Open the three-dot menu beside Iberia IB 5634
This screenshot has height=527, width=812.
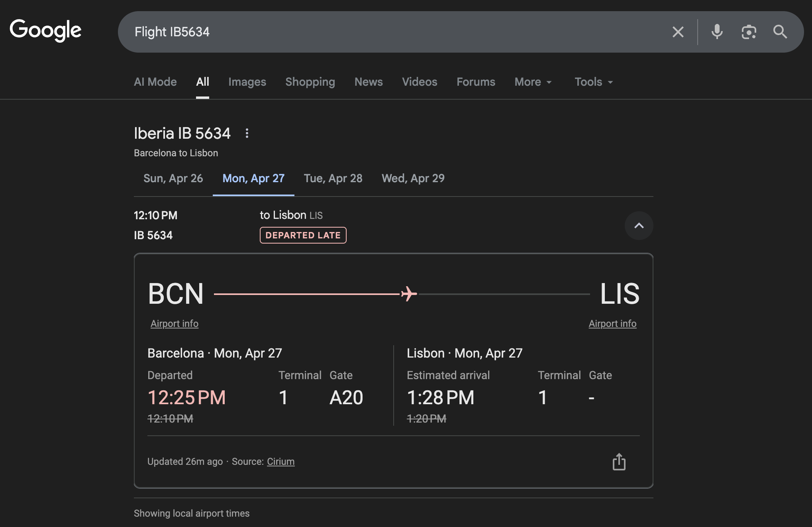click(247, 133)
